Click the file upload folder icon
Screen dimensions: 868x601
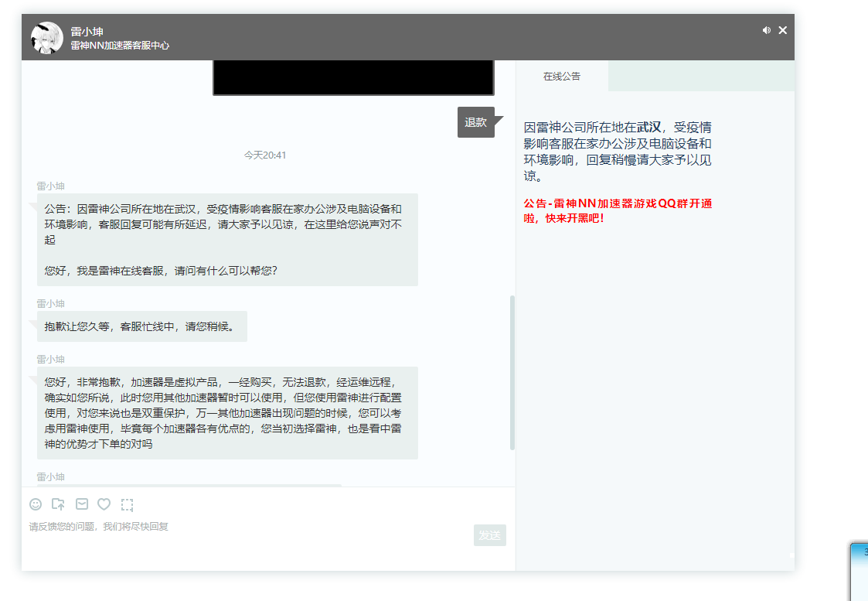(x=58, y=504)
